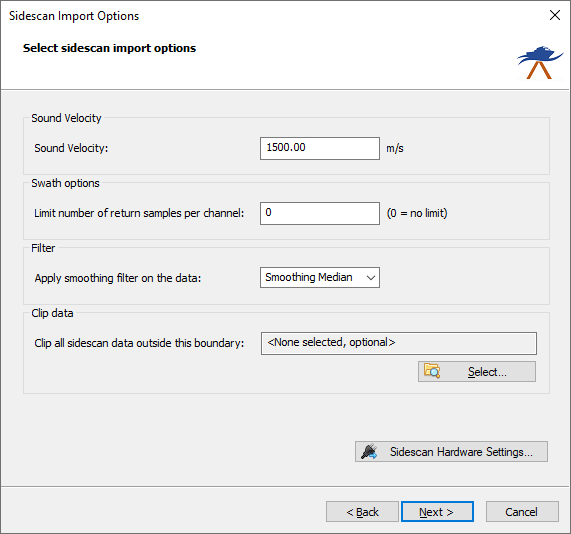The width and height of the screenshot is (571, 534).
Task: Go to the previous step with Back
Action: 362,512
